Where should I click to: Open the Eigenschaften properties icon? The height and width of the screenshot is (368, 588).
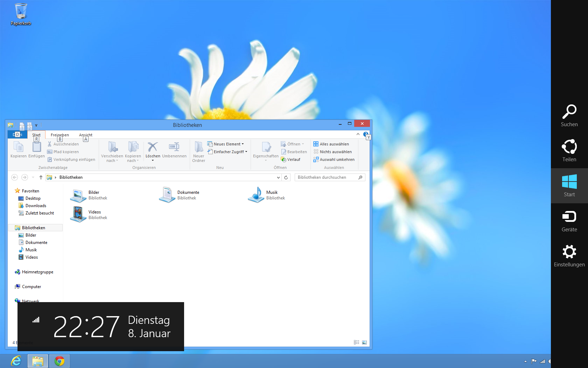click(266, 148)
